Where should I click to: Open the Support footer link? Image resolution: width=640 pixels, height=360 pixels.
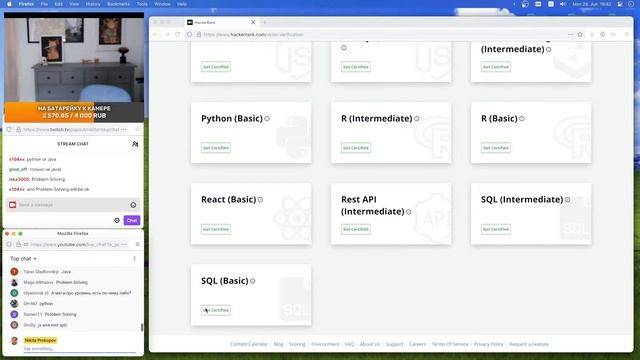[x=394, y=344]
